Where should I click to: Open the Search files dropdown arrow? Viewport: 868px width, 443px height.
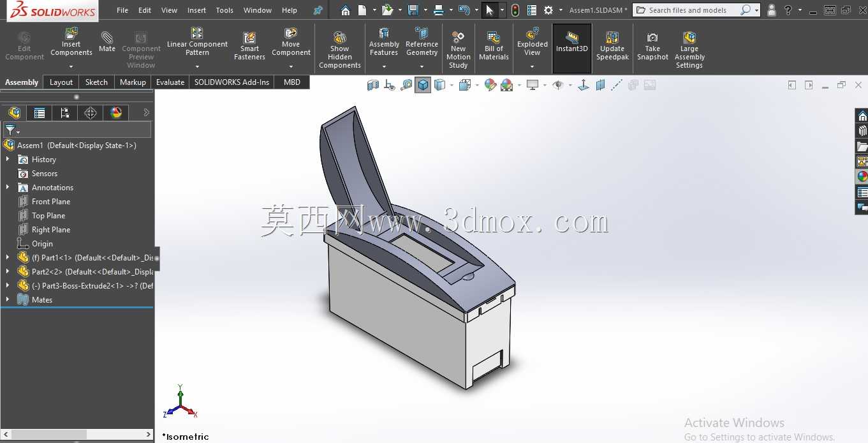(x=757, y=10)
